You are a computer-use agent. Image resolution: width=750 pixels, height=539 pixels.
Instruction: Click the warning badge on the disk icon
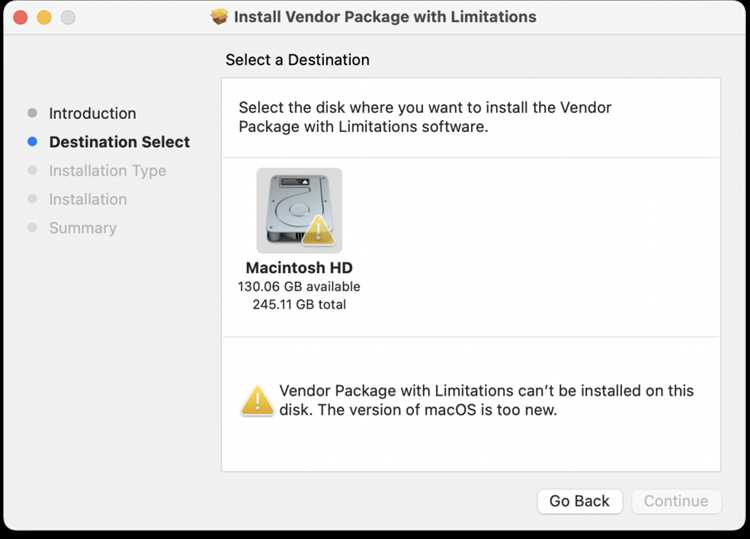tap(319, 231)
